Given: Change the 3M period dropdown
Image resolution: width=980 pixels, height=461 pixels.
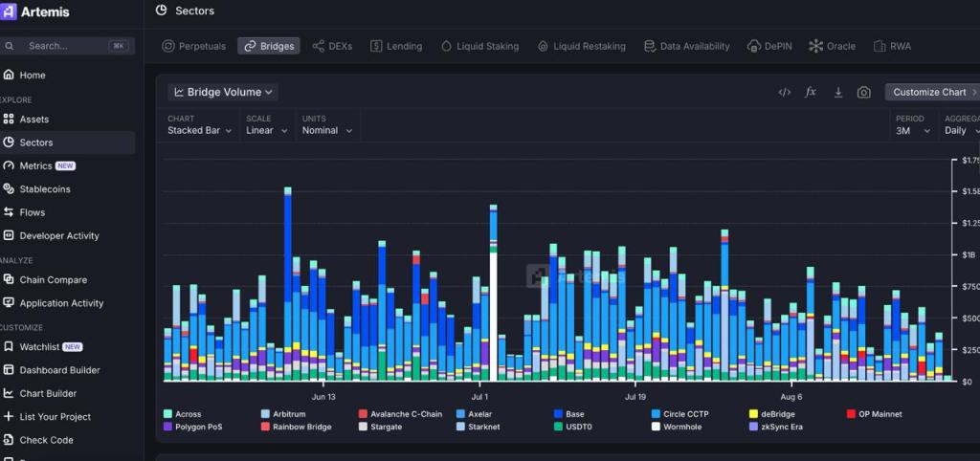Looking at the screenshot, I should click(x=913, y=130).
